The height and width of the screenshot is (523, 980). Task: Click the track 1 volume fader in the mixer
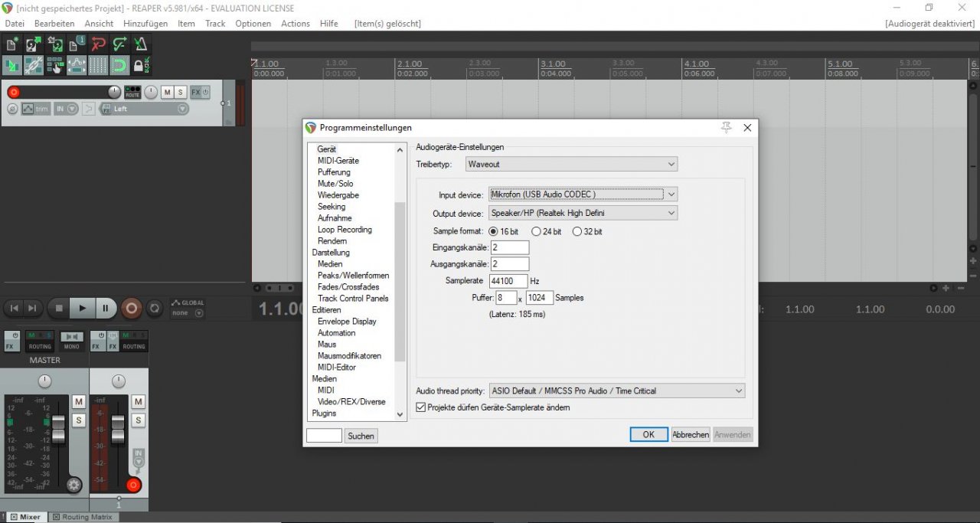[x=118, y=429]
